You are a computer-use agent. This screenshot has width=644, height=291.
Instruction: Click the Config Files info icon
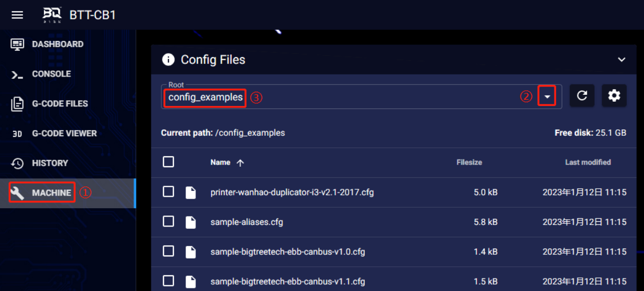click(x=168, y=60)
